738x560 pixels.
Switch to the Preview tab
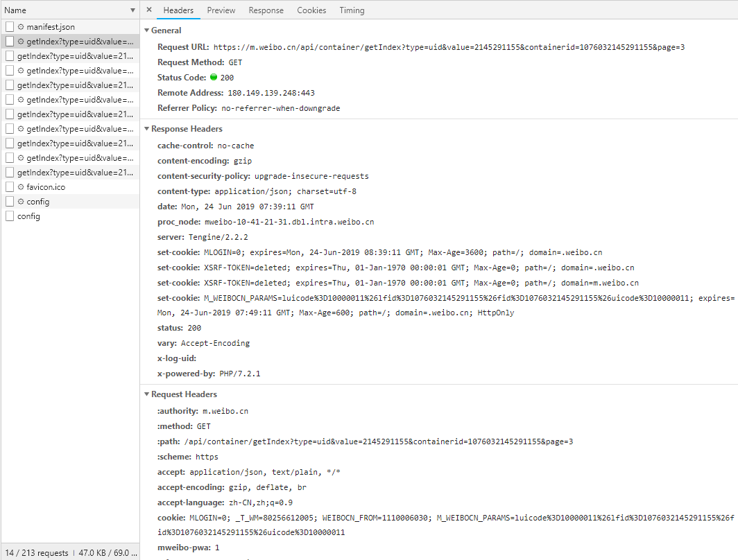[x=221, y=10]
